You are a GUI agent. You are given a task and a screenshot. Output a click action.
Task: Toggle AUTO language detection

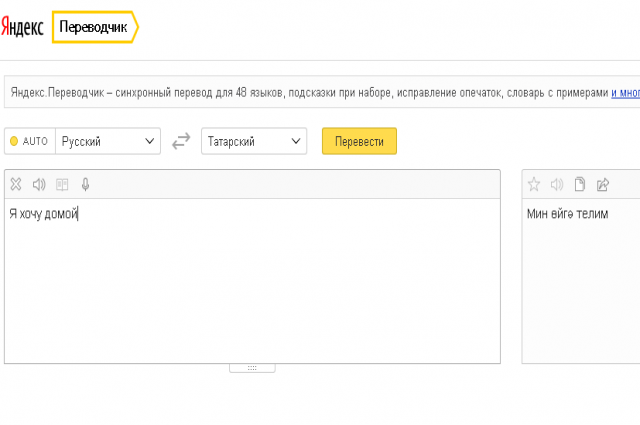pyautogui.click(x=30, y=141)
